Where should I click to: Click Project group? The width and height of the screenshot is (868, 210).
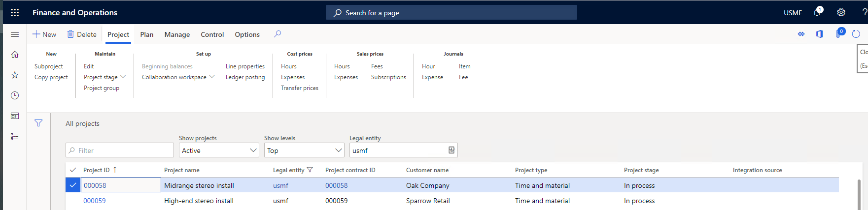click(x=102, y=88)
